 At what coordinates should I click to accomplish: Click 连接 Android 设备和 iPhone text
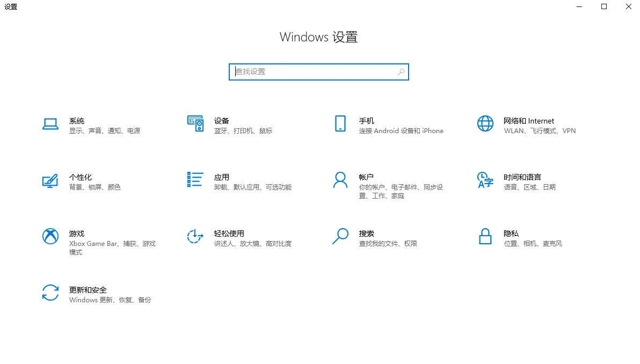tap(401, 130)
